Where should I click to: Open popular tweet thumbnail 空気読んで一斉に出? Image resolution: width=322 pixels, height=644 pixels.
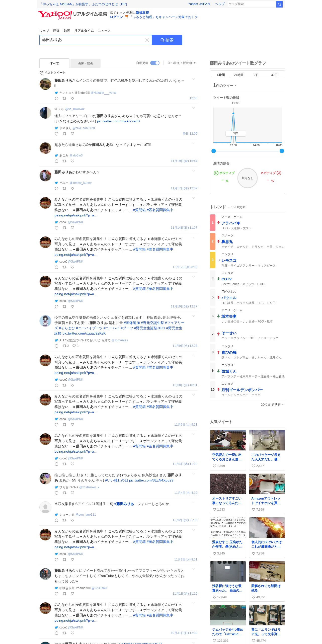(x=228, y=440)
